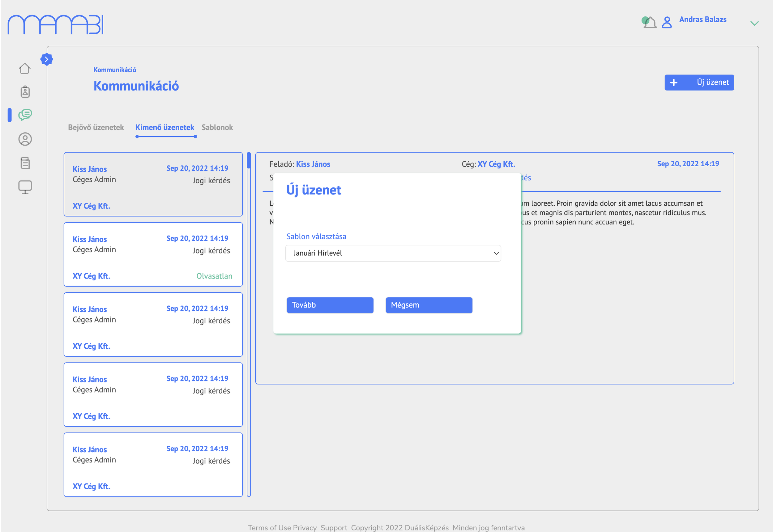Start a new message with Új üzenet
This screenshot has height=532, width=773.
[x=699, y=82]
